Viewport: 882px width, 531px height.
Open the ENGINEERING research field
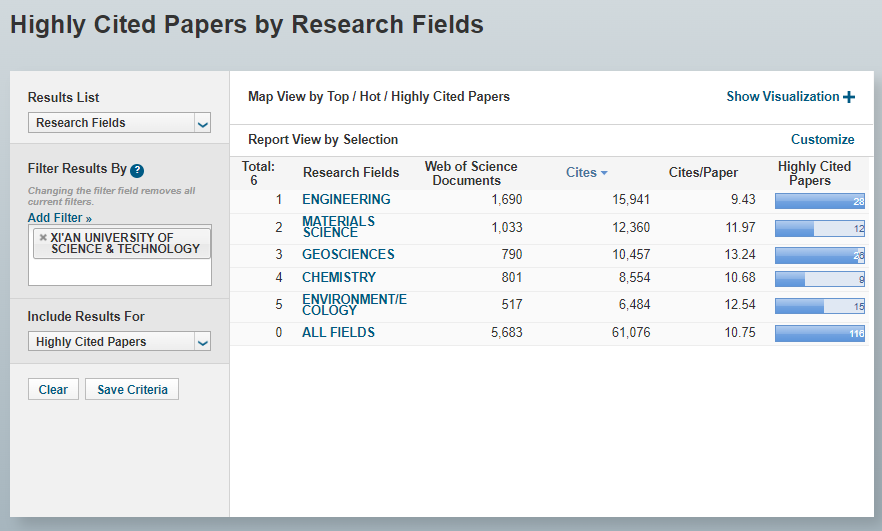(x=346, y=199)
